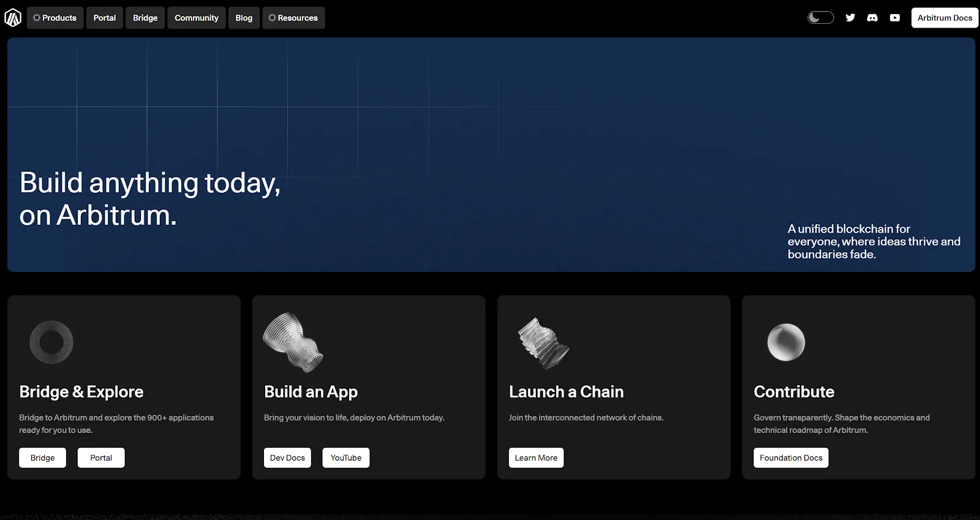Click the Build an App heading
This screenshot has width=980, height=520.
tap(311, 392)
